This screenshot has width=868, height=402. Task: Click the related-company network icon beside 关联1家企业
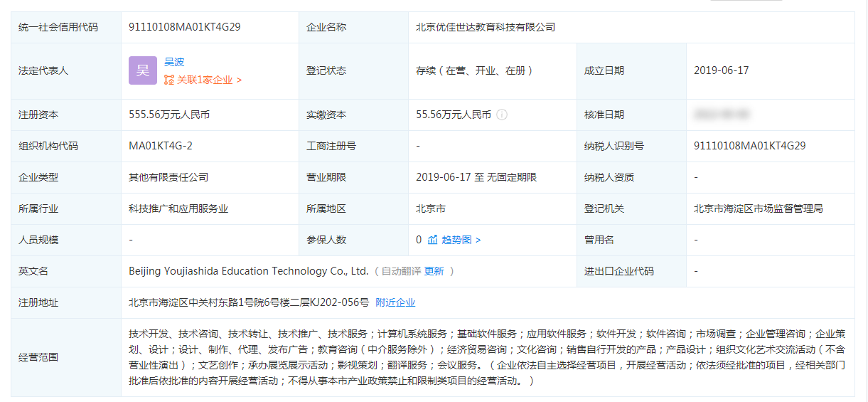point(169,80)
